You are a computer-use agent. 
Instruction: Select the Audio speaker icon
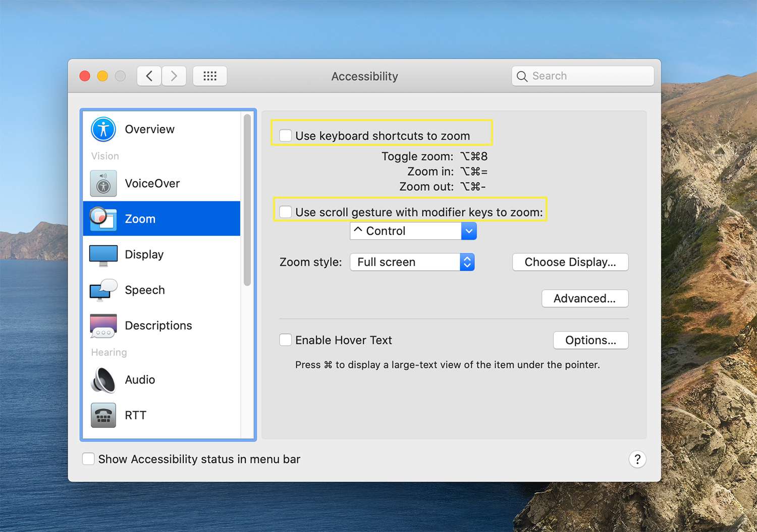(x=103, y=380)
